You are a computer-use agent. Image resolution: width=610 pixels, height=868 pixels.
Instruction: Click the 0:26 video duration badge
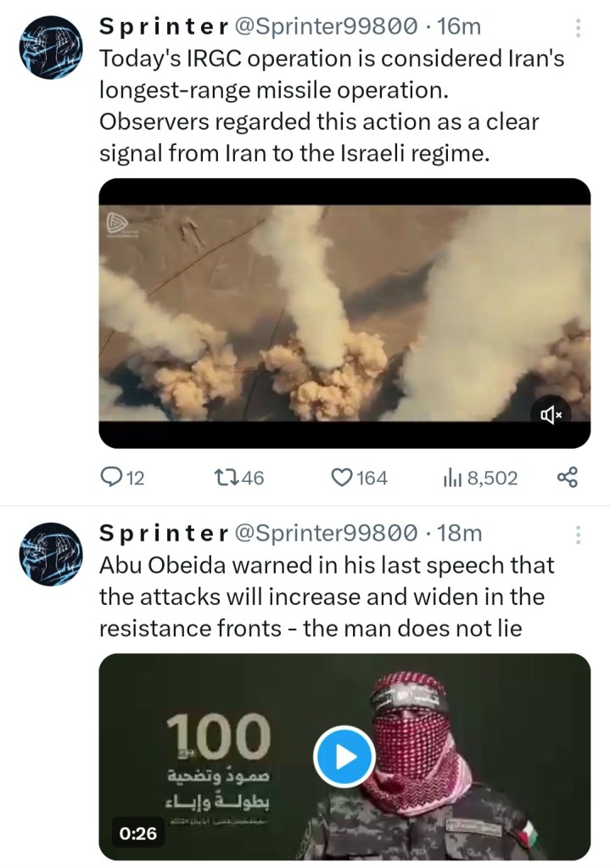click(x=138, y=834)
